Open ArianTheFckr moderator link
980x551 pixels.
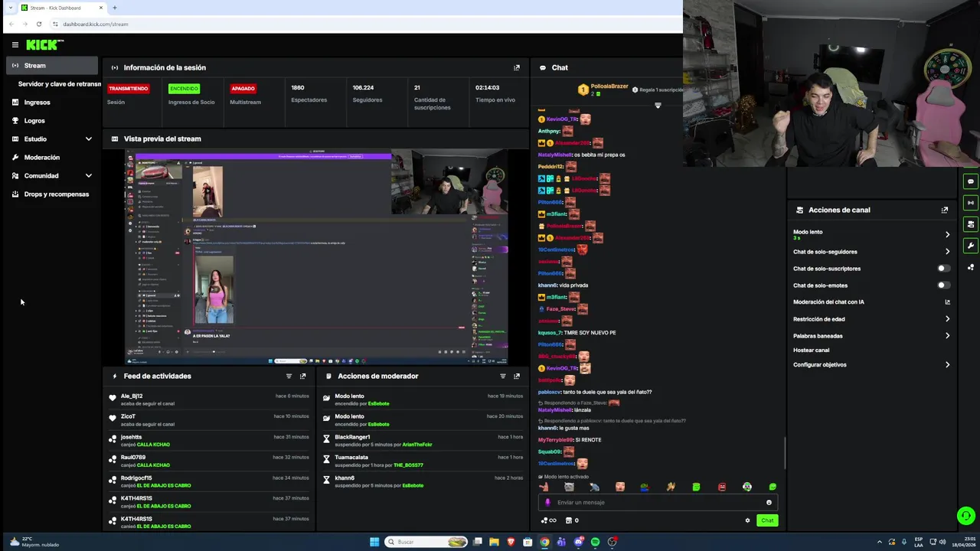(417, 445)
